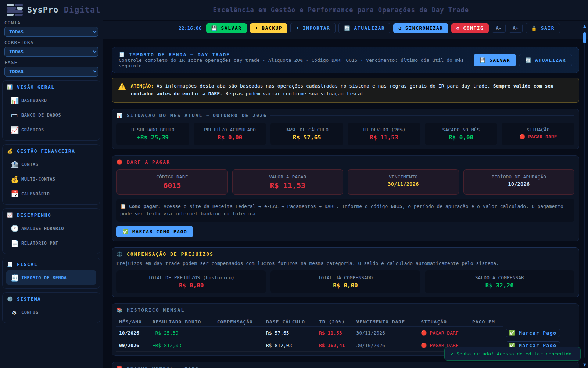Image resolution: width=588 pixels, height=368 pixels.
Task: Mark 10/2026 row as Marcar Pago
Action: click(533, 333)
